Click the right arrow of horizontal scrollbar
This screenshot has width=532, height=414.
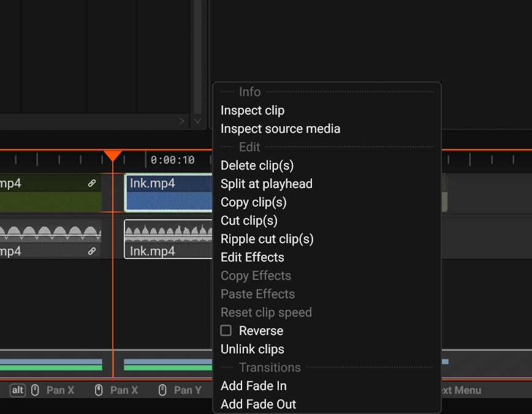click(181, 121)
